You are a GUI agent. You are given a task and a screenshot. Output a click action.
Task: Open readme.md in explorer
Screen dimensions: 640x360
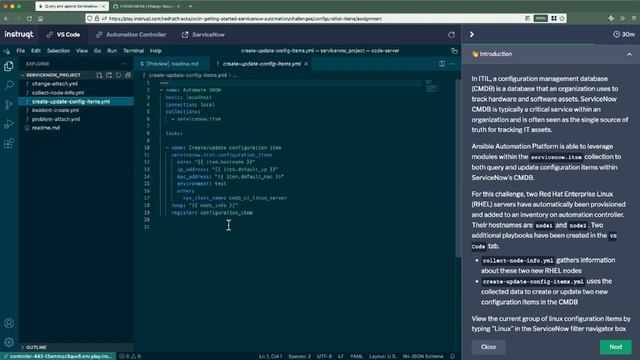(x=76, y=128)
